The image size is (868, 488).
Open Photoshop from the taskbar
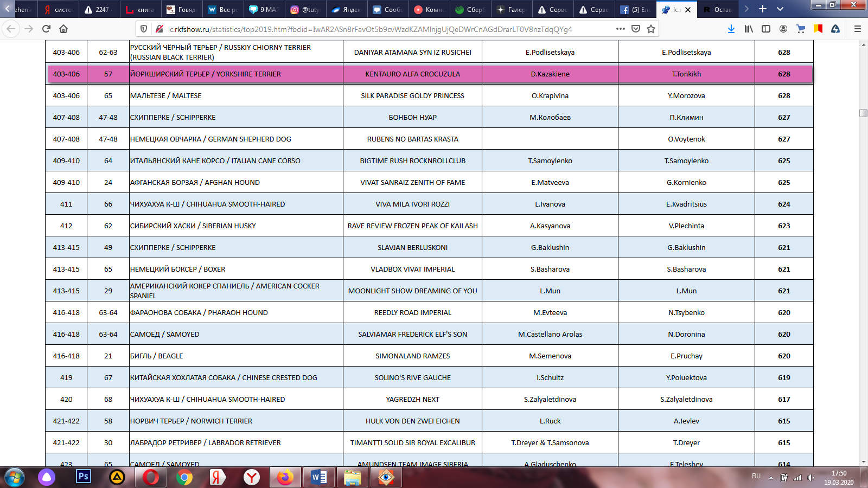tap(83, 477)
